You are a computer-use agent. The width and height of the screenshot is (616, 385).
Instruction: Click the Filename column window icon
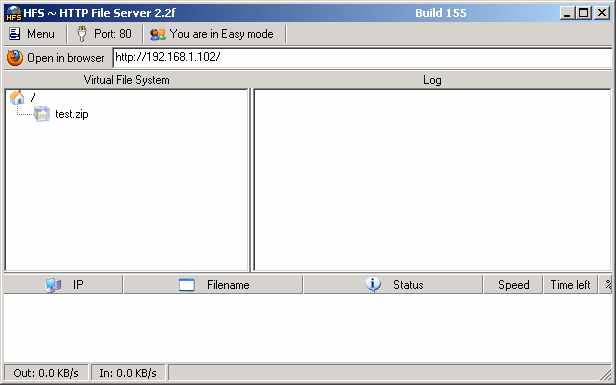pos(187,285)
